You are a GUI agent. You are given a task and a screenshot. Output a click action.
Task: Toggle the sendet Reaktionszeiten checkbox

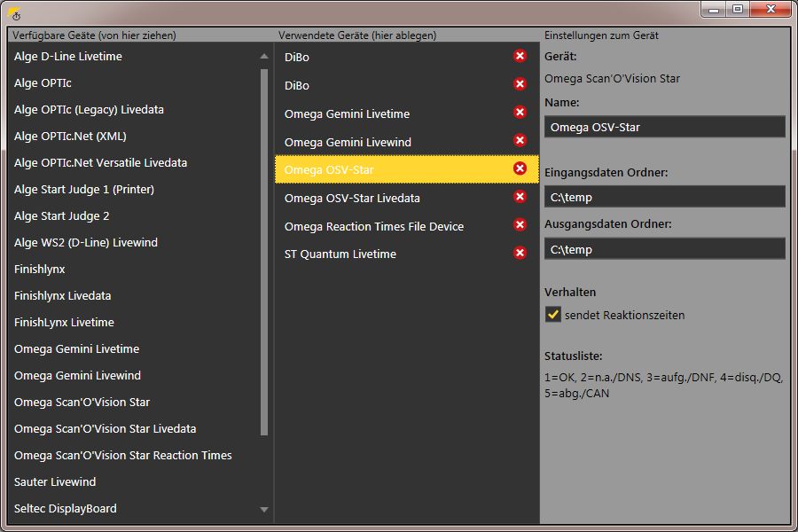pos(552,315)
